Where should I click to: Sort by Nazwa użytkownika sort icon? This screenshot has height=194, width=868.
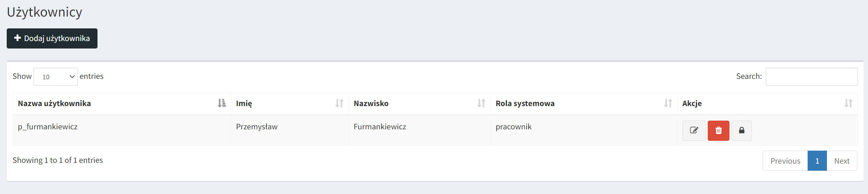[x=222, y=103]
